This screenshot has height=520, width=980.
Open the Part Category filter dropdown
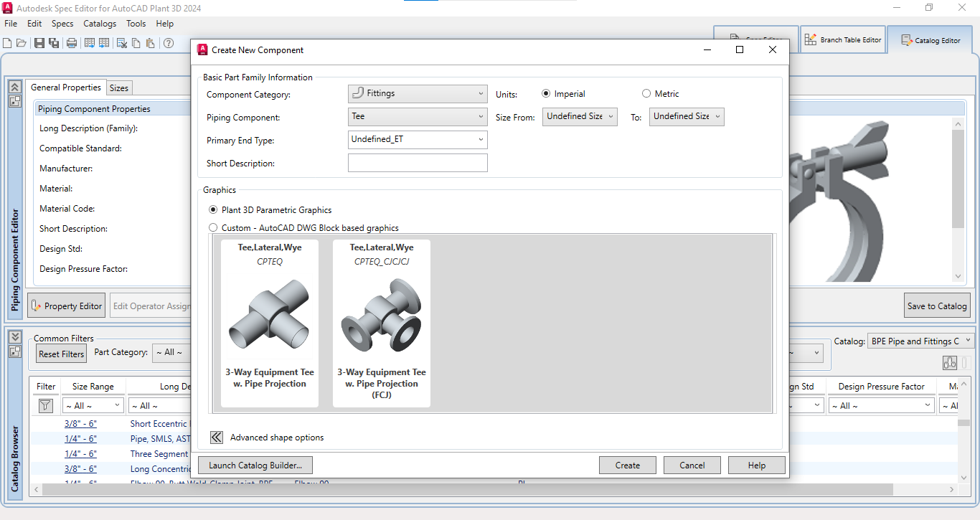point(172,352)
